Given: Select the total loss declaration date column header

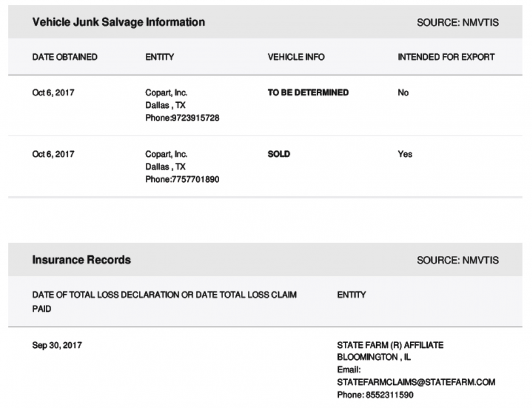Looking at the screenshot, I should (x=164, y=302).
